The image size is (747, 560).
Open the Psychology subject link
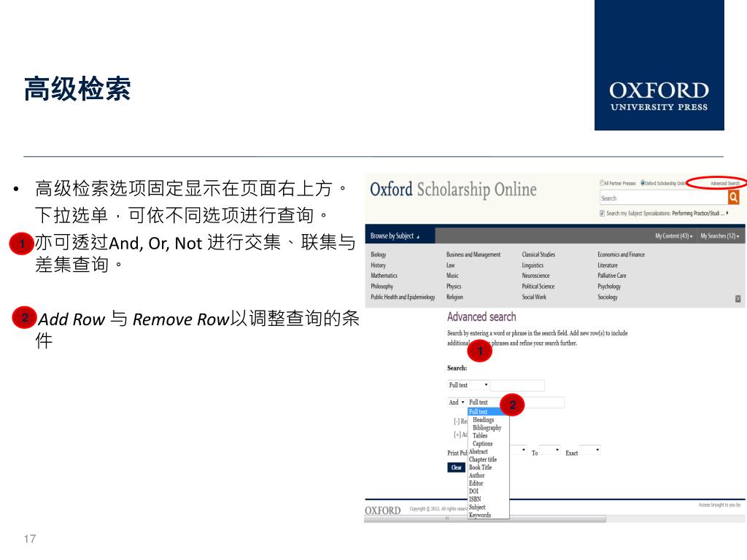tap(609, 286)
